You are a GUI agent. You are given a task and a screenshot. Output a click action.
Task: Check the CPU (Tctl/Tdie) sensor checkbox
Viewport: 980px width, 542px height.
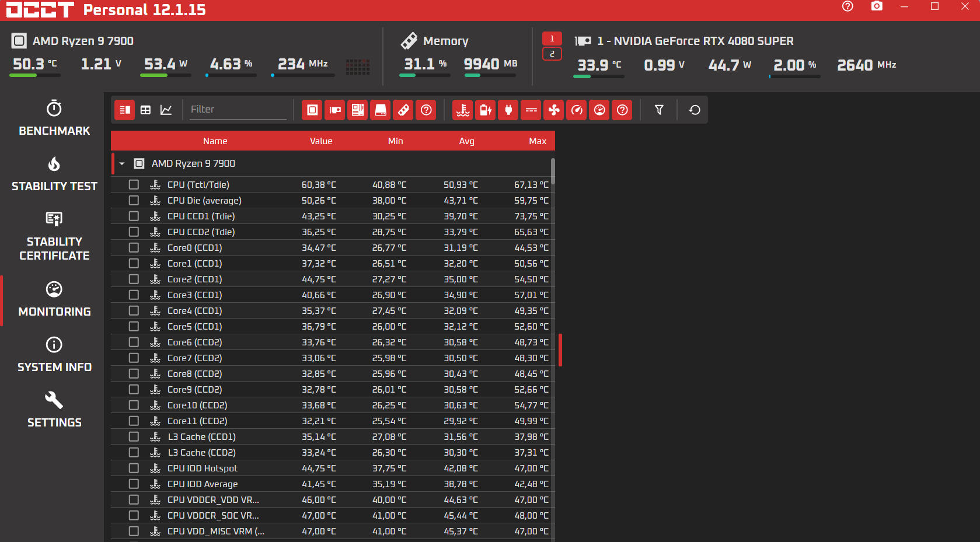coord(134,184)
